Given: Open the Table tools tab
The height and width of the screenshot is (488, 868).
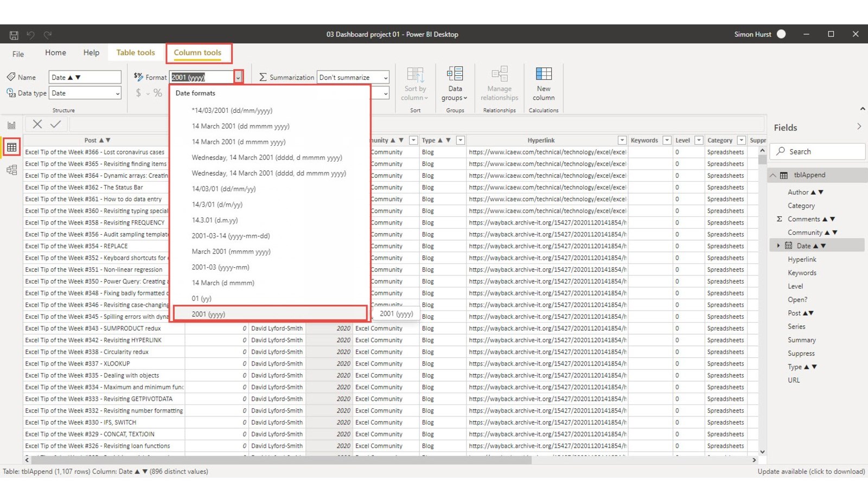Looking at the screenshot, I should (x=136, y=53).
